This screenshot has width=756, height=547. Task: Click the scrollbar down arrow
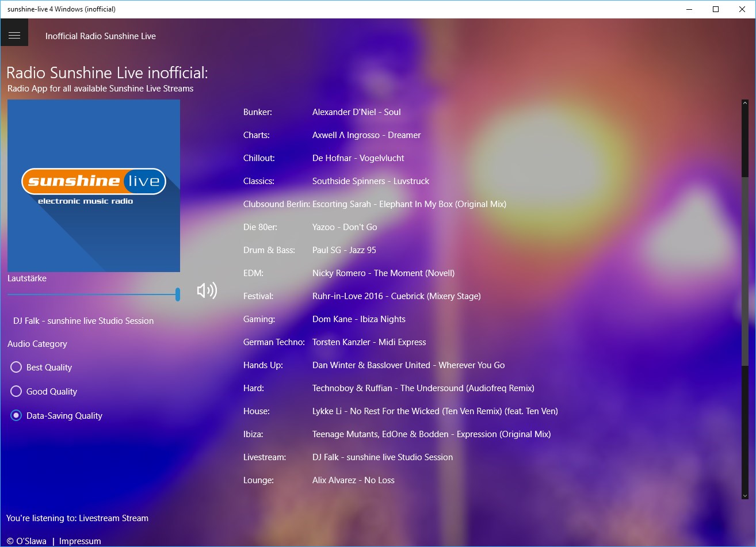coord(744,495)
